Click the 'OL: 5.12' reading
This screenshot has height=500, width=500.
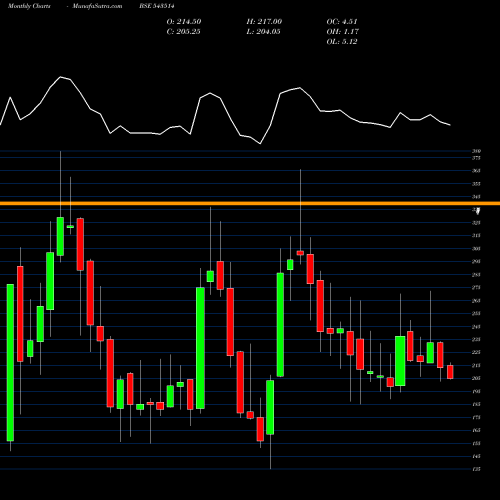click(x=342, y=42)
